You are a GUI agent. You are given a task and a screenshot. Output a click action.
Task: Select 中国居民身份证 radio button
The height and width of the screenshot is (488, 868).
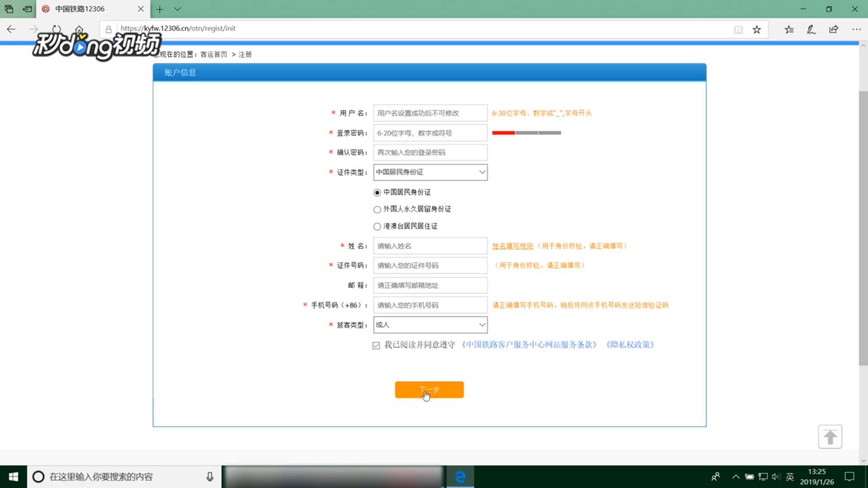point(377,192)
